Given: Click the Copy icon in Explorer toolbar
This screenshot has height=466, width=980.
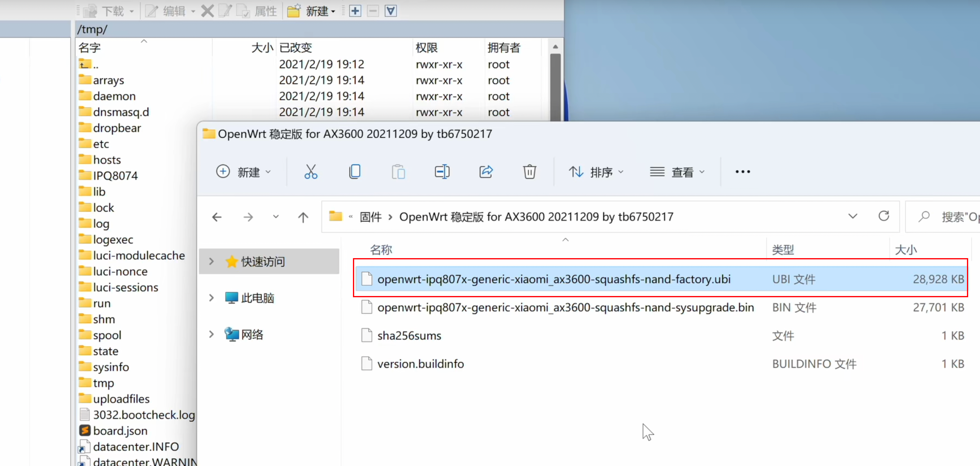Looking at the screenshot, I should tap(354, 172).
